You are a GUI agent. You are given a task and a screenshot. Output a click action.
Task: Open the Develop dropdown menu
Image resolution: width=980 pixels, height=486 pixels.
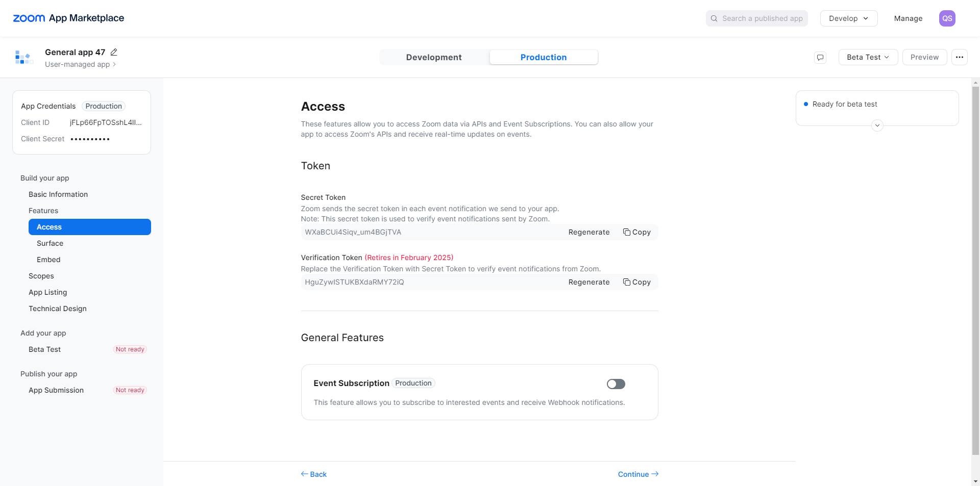[x=848, y=18]
